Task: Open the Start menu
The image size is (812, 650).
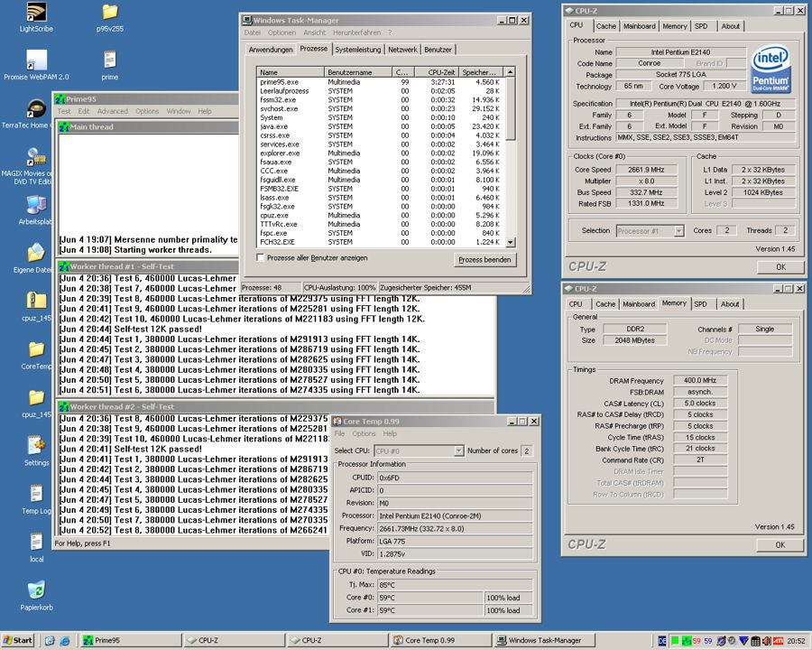Action: click(x=17, y=641)
